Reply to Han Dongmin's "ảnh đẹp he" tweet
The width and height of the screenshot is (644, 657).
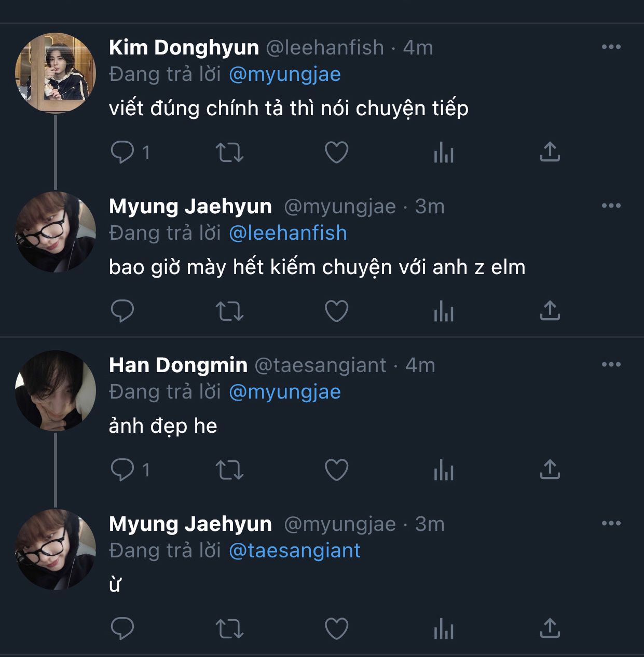tap(122, 470)
